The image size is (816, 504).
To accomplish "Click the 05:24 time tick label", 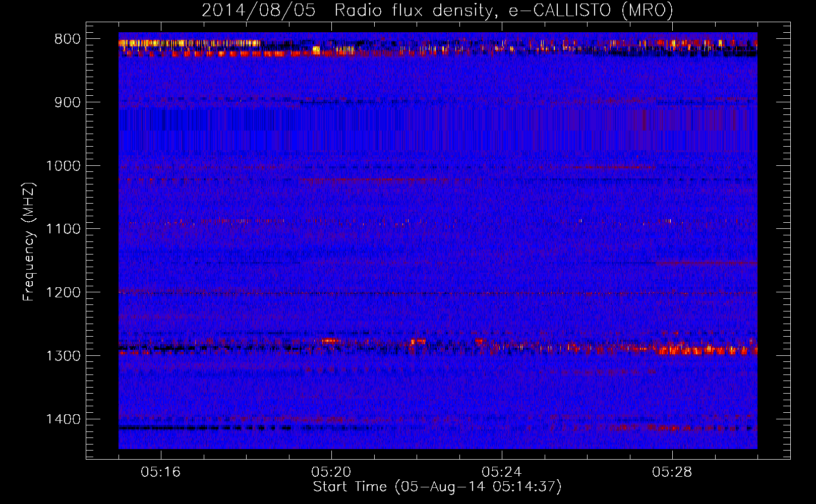I will coord(502,472).
